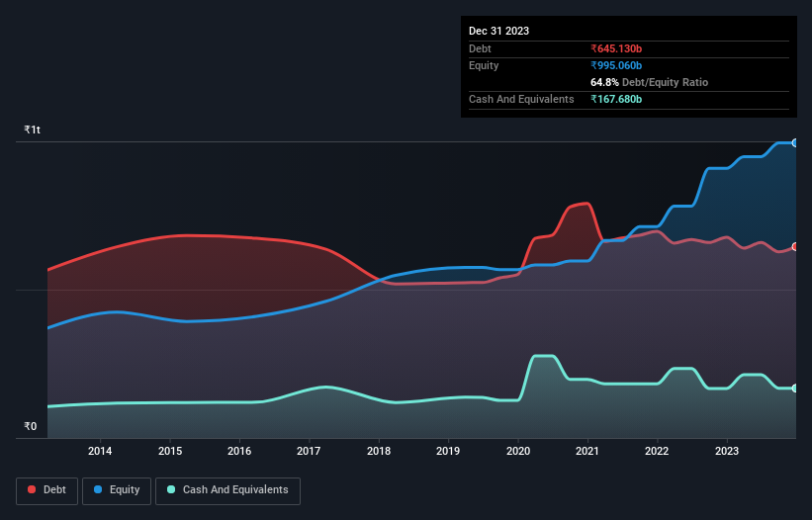Viewport: 812px width, 520px height.
Task: Click the 2022 x-axis label
Action: click(x=657, y=451)
